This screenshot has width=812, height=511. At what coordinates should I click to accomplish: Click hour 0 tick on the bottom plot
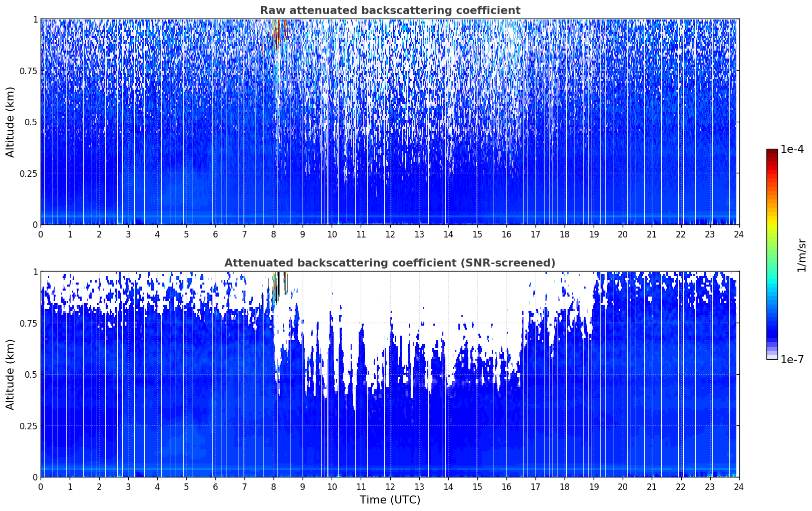pos(41,486)
